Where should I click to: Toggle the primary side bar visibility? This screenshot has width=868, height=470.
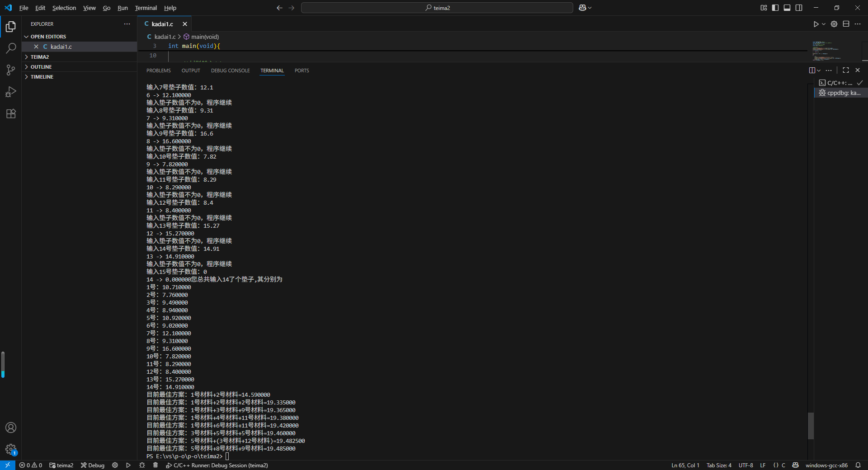point(775,8)
